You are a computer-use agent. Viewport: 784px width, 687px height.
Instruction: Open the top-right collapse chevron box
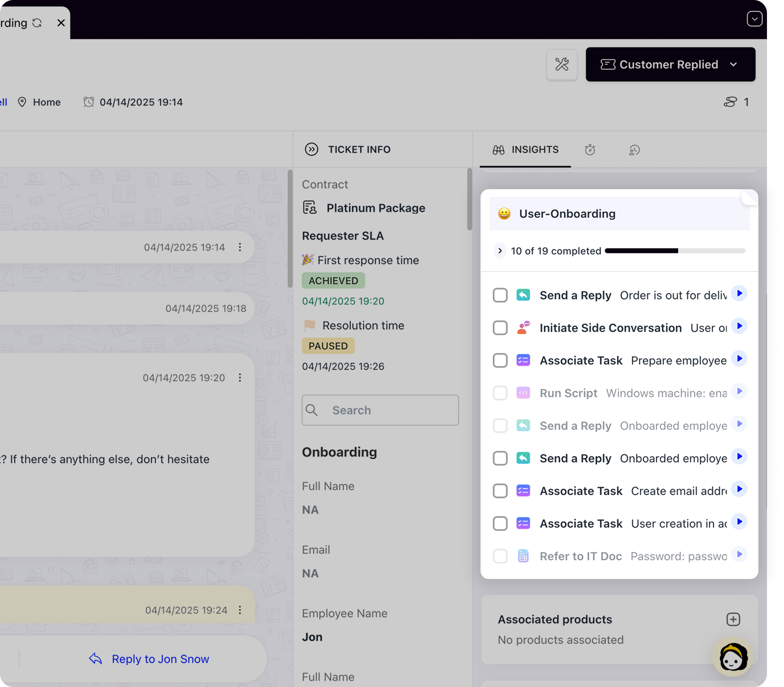tap(754, 19)
